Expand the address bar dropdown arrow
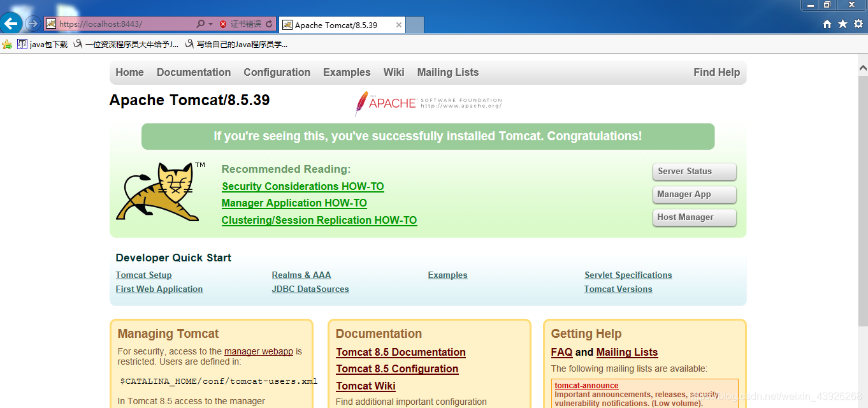This screenshot has height=408, width=868. pos(210,24)
